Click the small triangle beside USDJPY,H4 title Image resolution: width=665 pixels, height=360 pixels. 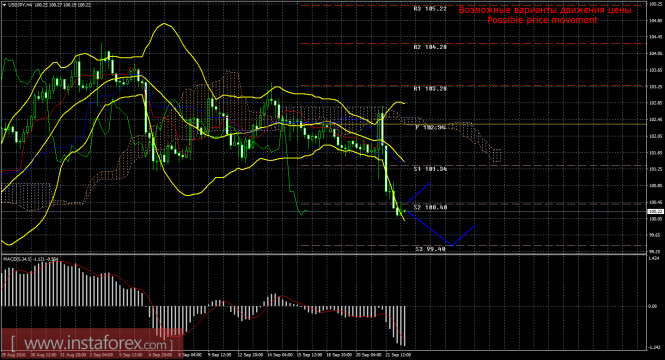coord(4,5)
